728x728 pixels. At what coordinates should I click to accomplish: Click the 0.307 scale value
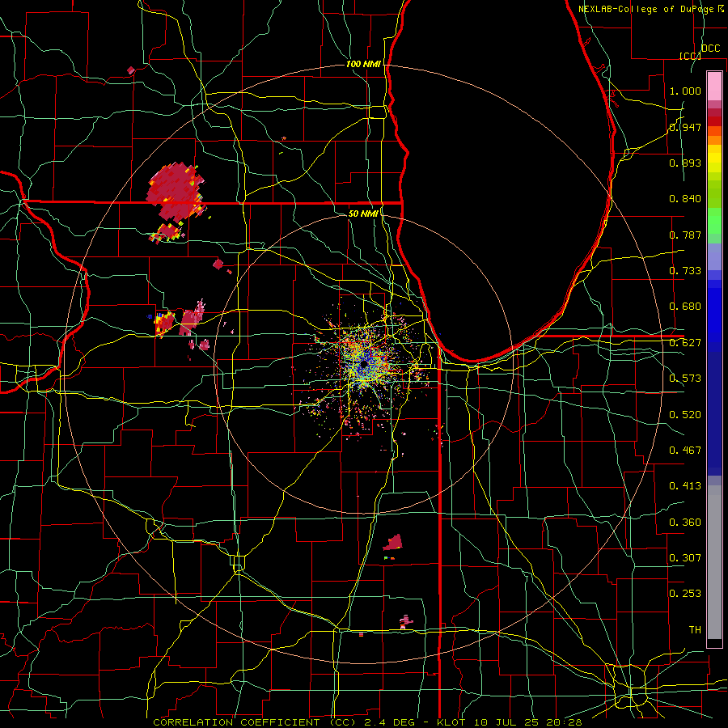coord(685,558)
